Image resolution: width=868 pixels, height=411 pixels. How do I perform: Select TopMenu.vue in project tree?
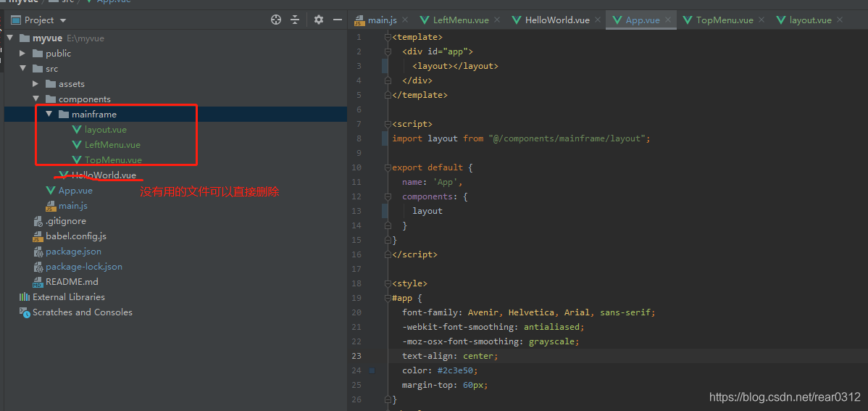(x=113, y=160)
